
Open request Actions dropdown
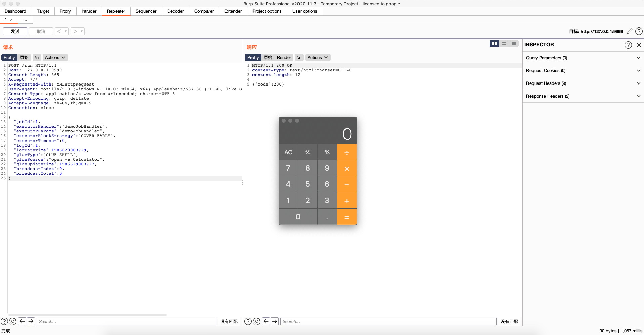pos(55,58)
